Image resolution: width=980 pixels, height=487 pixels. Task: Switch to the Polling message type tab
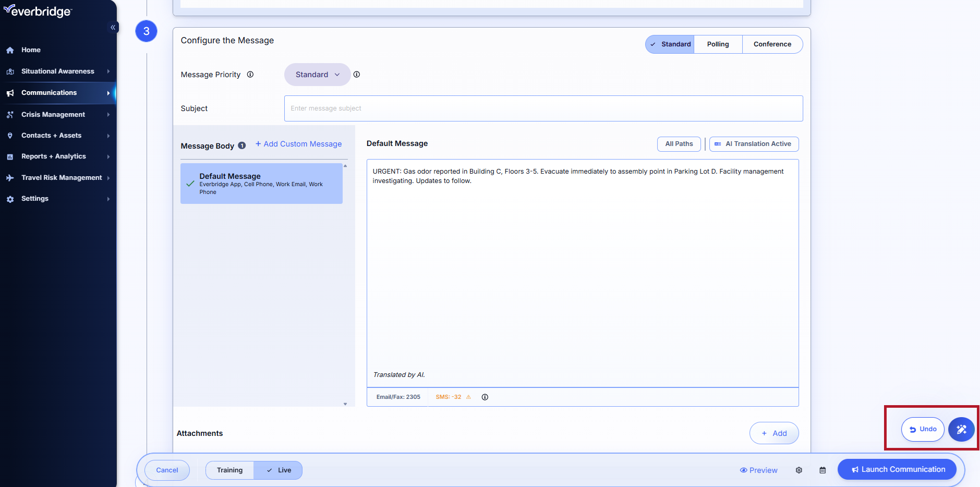click(718, 44)
